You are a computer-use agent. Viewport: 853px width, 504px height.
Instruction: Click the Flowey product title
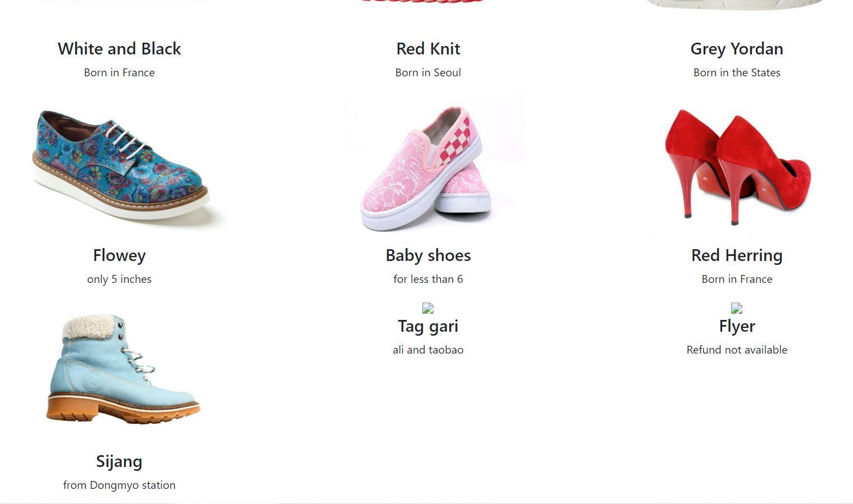120,255
